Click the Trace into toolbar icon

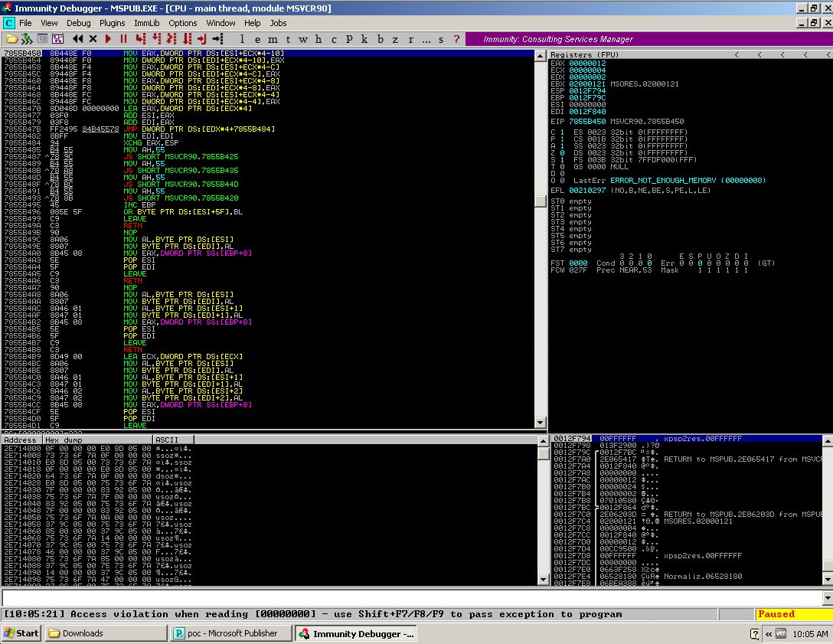coord(171,39)
